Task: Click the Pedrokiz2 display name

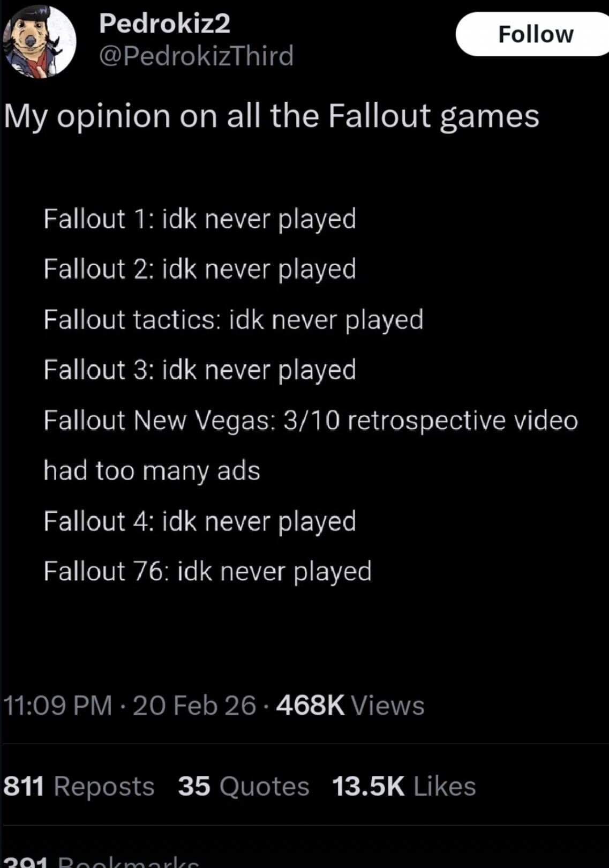Action: [x=164, y=24]
